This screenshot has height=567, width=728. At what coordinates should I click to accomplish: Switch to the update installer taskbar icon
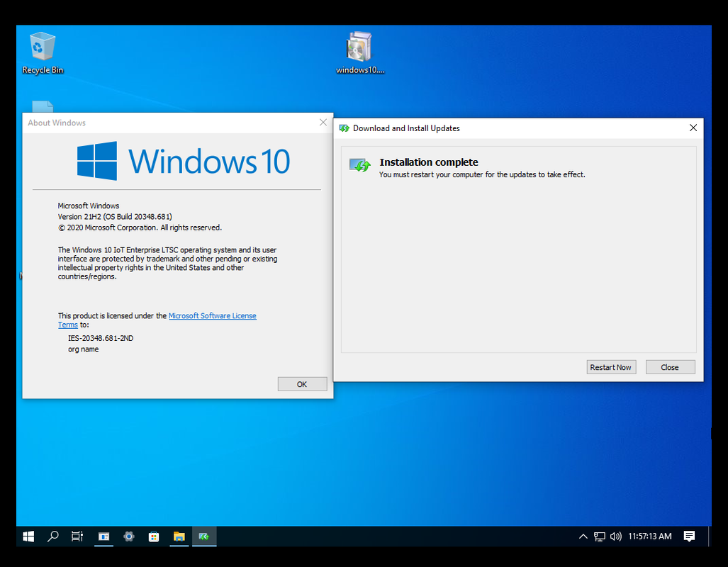coord(204,537)
